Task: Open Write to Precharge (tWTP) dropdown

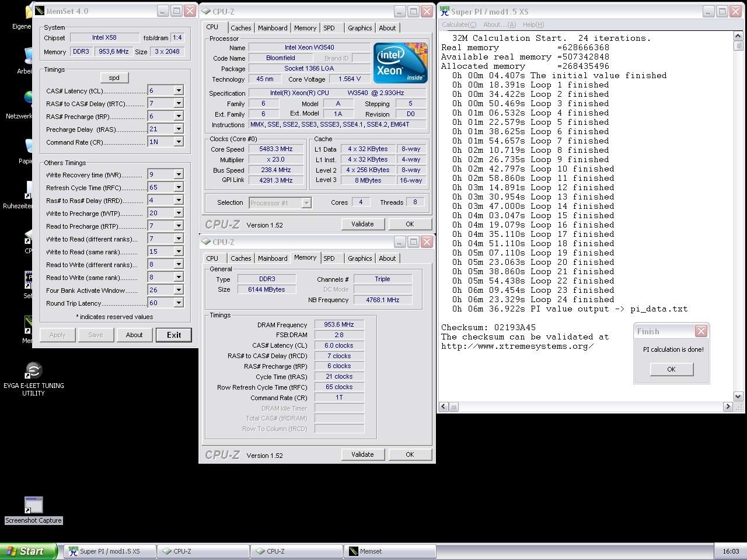Action: pyautogui.click(x=179, y=213)
